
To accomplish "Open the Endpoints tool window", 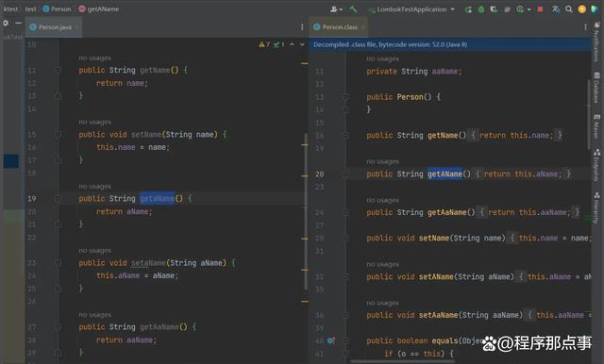I will pos(596,164).
